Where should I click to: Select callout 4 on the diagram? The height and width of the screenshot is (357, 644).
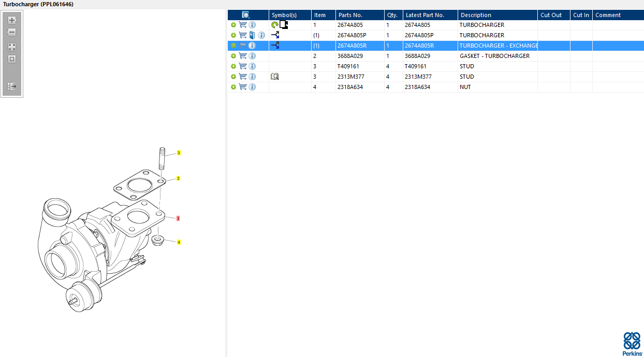pyautogui.click(x=179, y=242)
